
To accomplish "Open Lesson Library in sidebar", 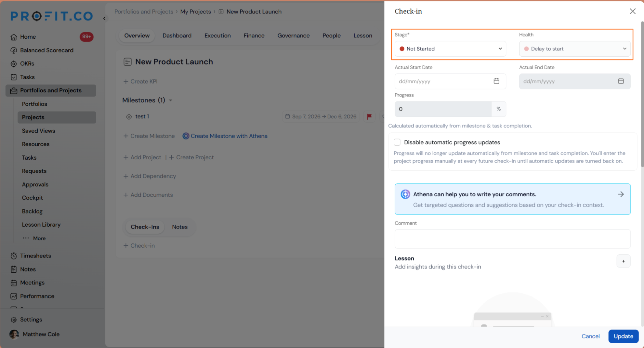I will tap(41, 225).
